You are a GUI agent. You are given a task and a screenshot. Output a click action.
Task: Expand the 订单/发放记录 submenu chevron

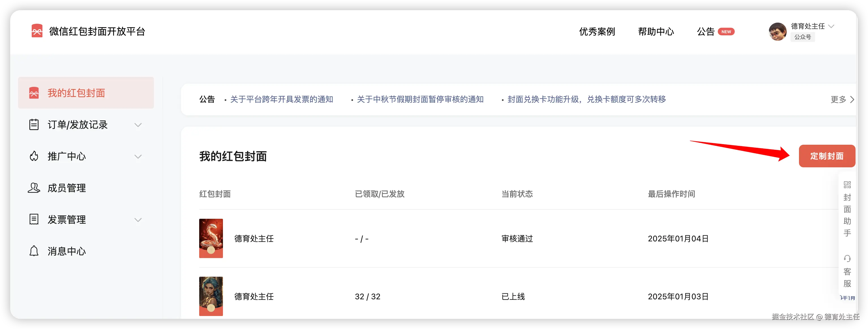coord(138,125)
